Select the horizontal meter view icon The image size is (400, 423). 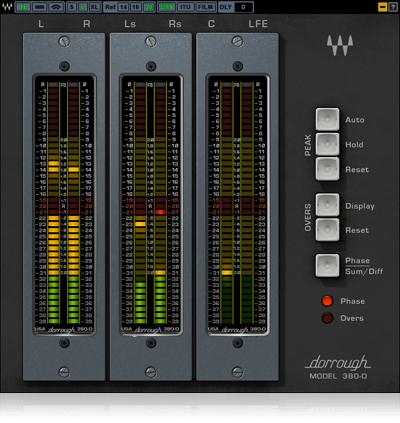(39, 7)
